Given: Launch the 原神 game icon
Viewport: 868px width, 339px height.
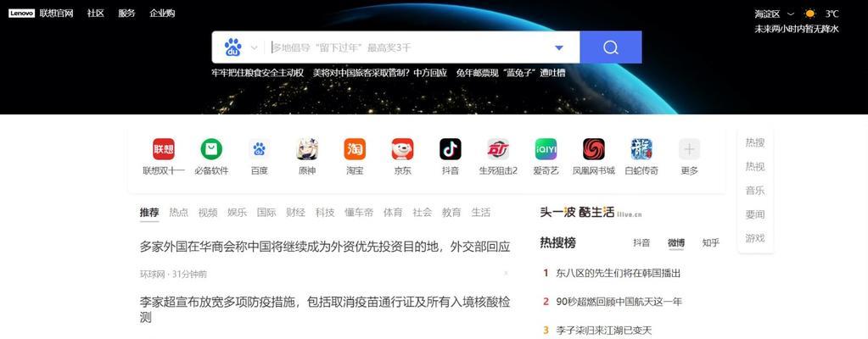Looking at the screenshot, I should pyautogui.click(x=307, y=149).
